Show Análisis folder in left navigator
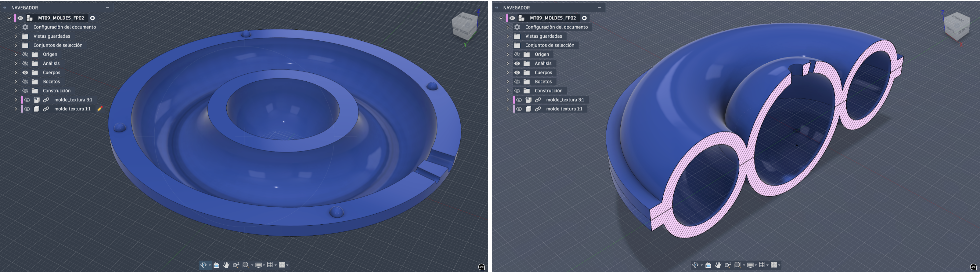Viewport: 980px width, 273px height. (25, 64)
